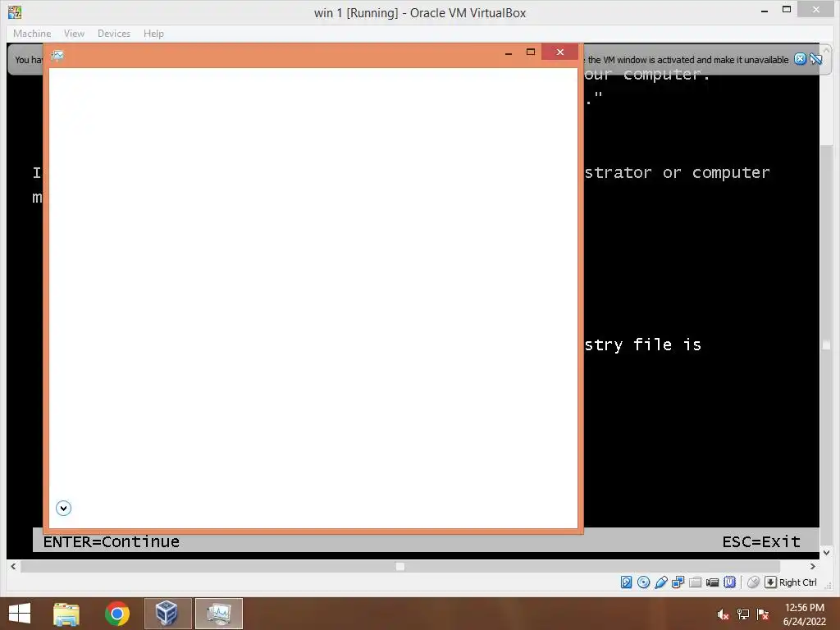Maximize the VirtualBox window
The width and height of the screenshot is (840, 630).
point(787,10)
